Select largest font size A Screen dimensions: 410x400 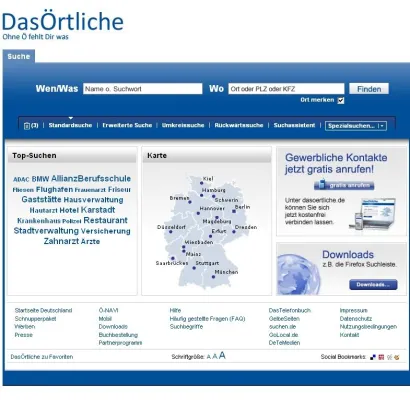pyautogui.click(x=222, y=356)
